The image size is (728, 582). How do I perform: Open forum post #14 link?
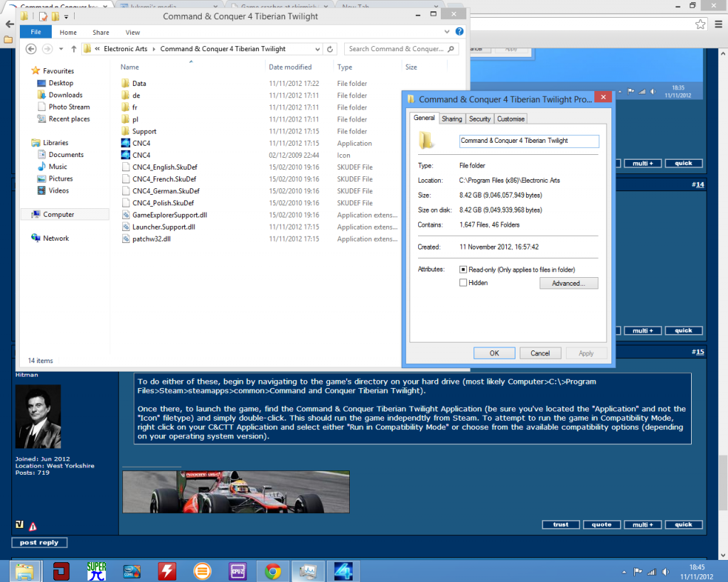(x=698, y=185)
